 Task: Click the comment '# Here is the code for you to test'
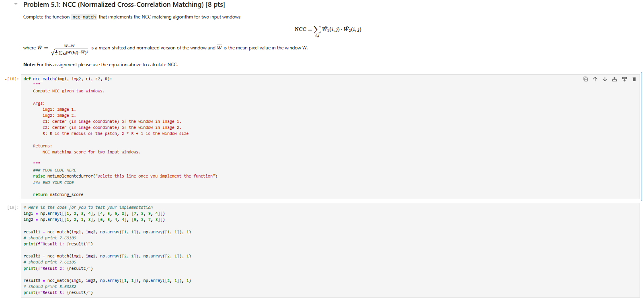pyautogui.click(x=88, y=208)
